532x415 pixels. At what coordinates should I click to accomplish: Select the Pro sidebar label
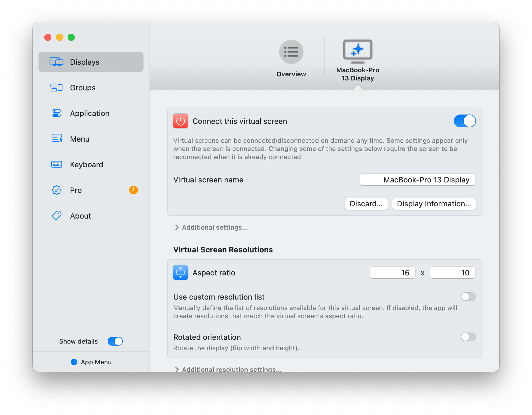coord(76,190)
